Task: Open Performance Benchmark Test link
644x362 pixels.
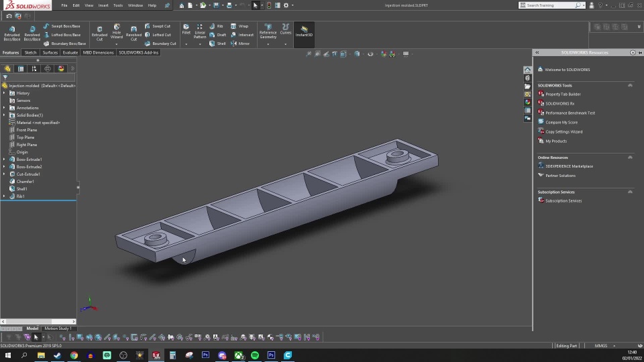Action: [x=570, y=113]
